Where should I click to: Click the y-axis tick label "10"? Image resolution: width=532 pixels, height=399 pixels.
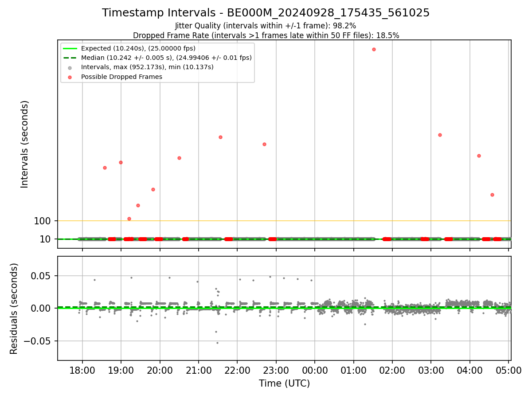tap(46, 239)
